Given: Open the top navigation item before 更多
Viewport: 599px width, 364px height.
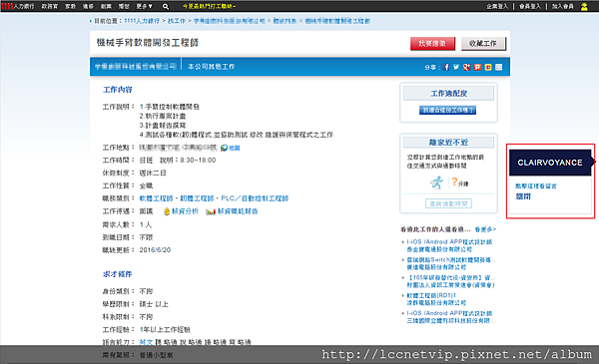Looking at the screenshot, I should tap(124, 6).
